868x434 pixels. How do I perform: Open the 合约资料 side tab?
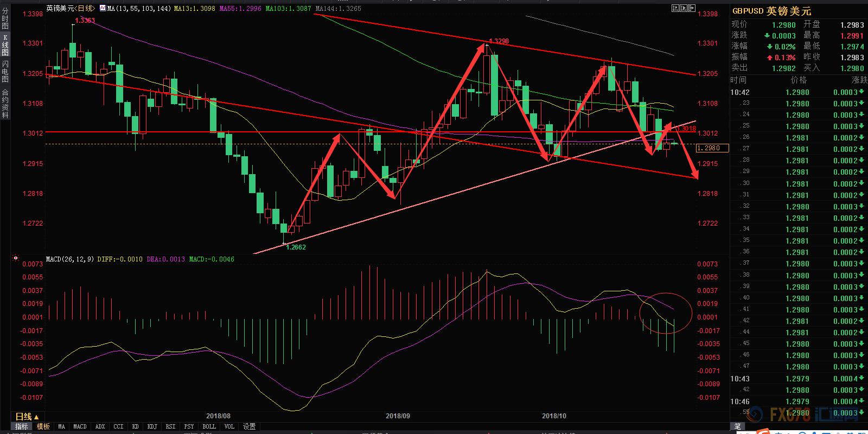pyautogui.click(x=5, y=103)
